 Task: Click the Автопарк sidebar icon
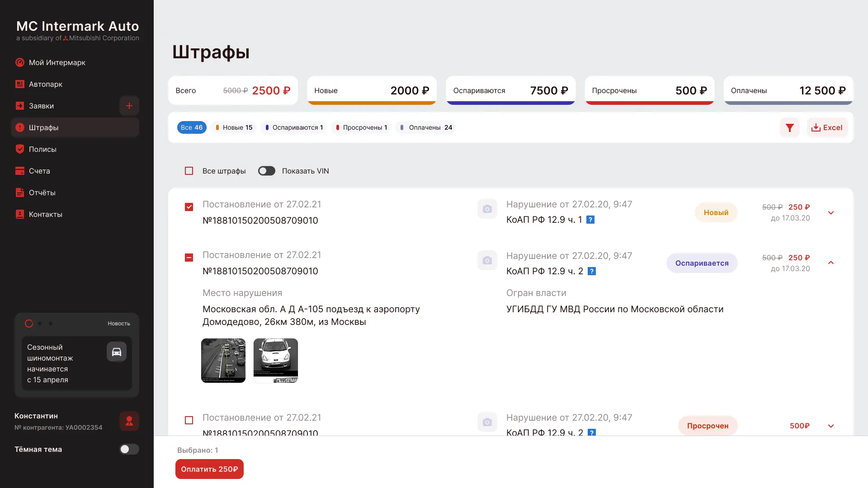coord(20,84)
